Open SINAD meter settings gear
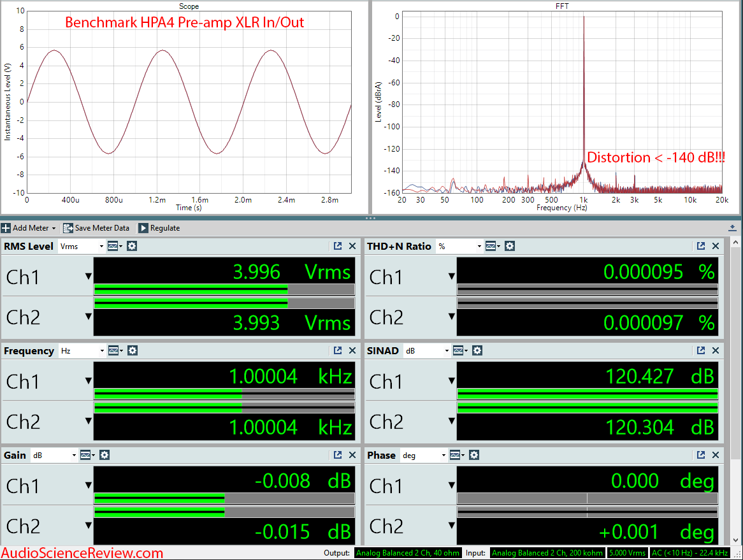Image resolution: width=743 pixels, height=560 pixels. click(477, 350)
